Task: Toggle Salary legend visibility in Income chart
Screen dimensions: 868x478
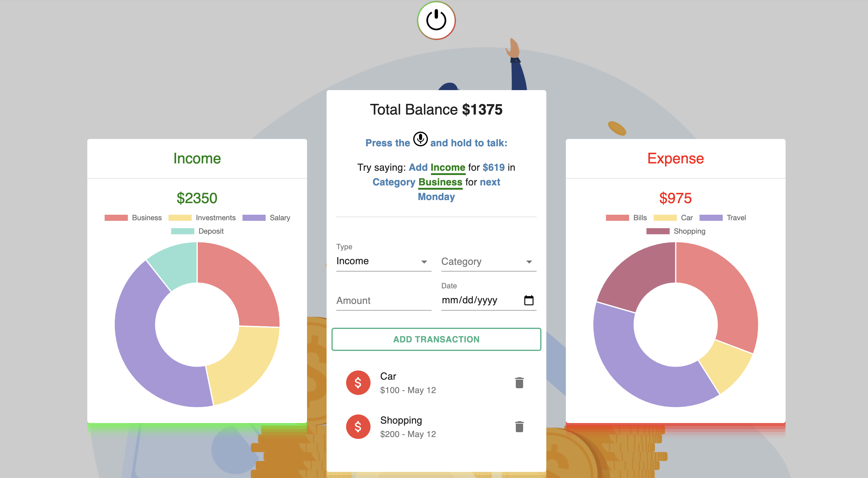Action: tap(267, 217)
